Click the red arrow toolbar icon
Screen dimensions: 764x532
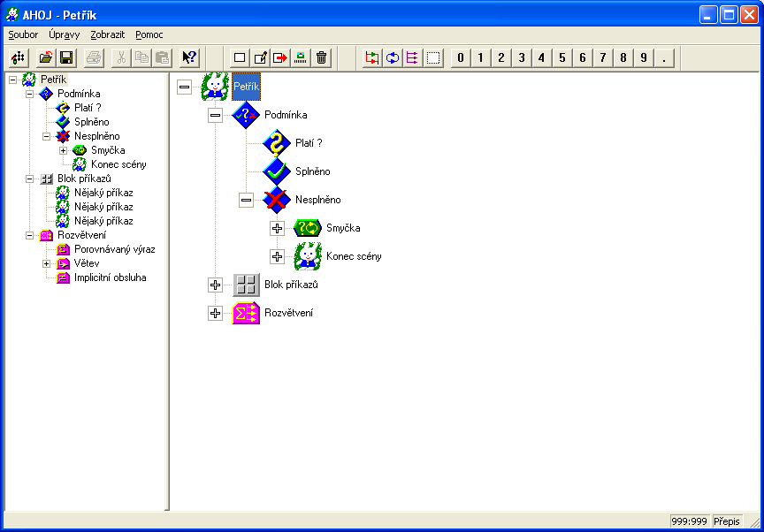click(280, 57)
